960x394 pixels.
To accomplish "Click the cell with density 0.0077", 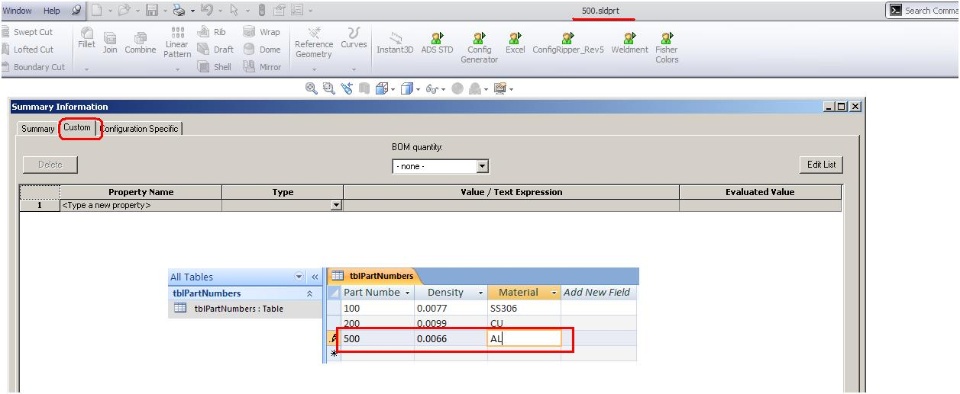I will pyautogui.click(x=451, y=308).
